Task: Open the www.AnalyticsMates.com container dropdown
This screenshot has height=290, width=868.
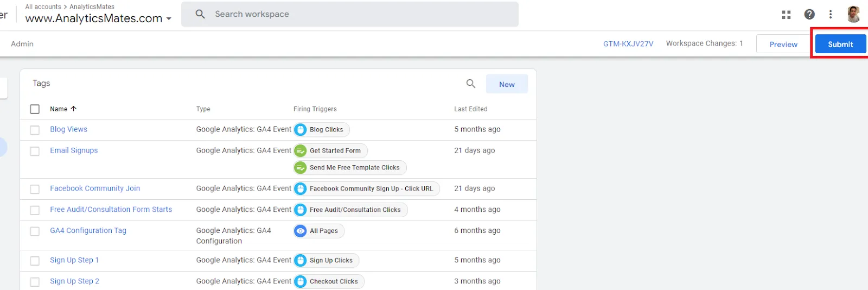Action: [98, 18]
